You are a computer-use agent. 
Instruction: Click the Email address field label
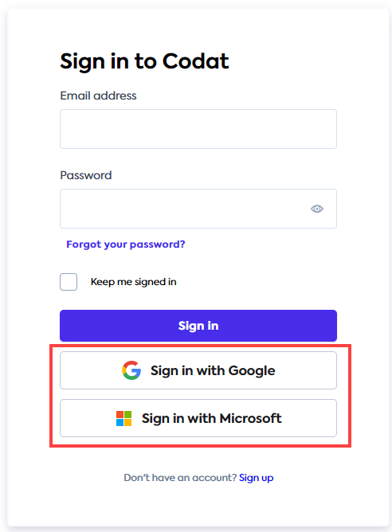(99, 96)
